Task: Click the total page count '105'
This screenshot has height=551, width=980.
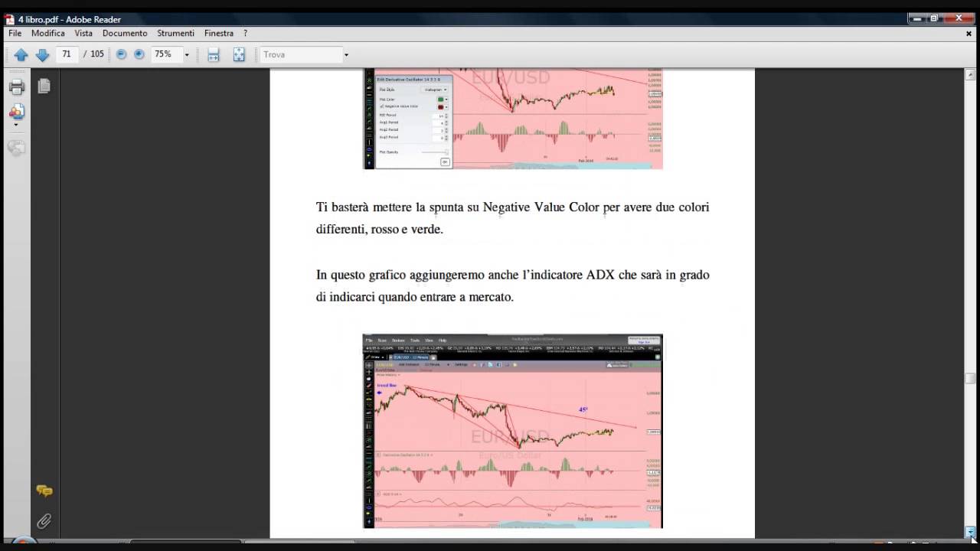Action: tap(97, 54)
